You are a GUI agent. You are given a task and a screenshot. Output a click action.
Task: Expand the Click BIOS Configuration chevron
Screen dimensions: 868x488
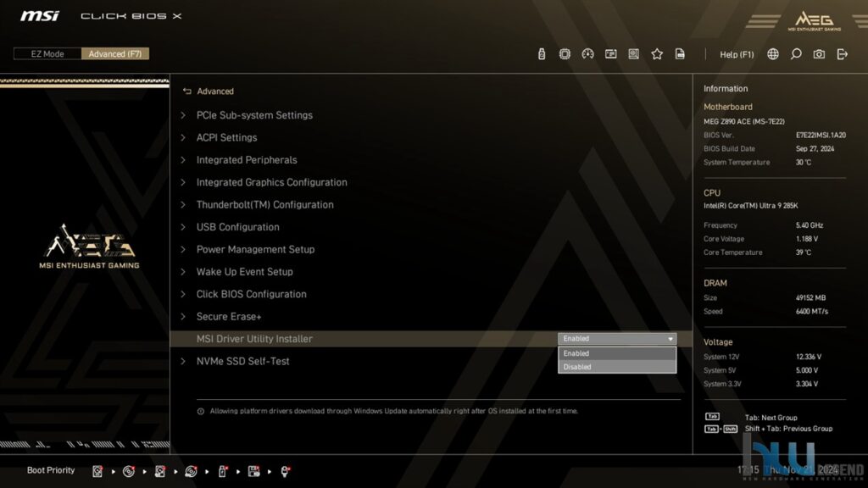[183, 294]
